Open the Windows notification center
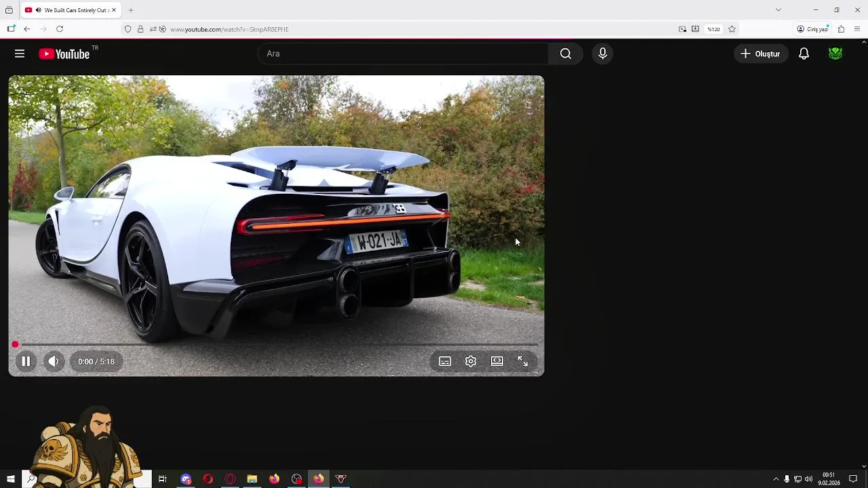 [853, 479]
